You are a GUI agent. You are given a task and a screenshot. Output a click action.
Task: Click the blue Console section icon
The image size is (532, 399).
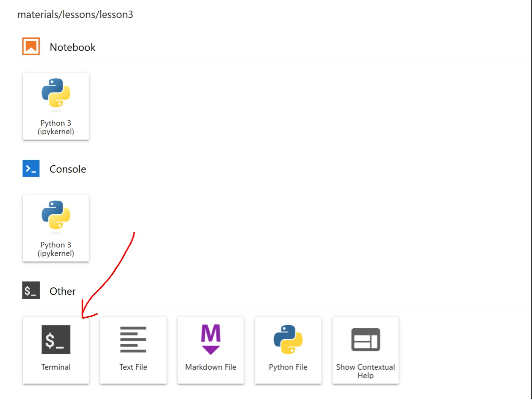31,169
